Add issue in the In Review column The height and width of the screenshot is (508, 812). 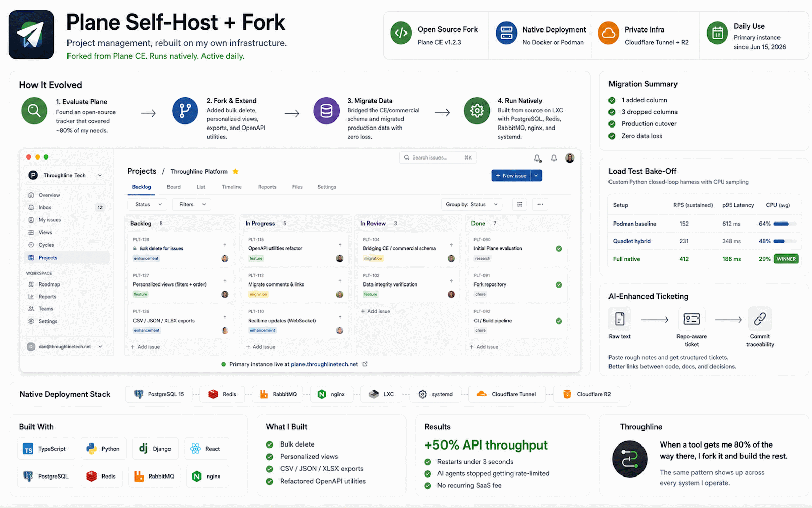(376, 311)
